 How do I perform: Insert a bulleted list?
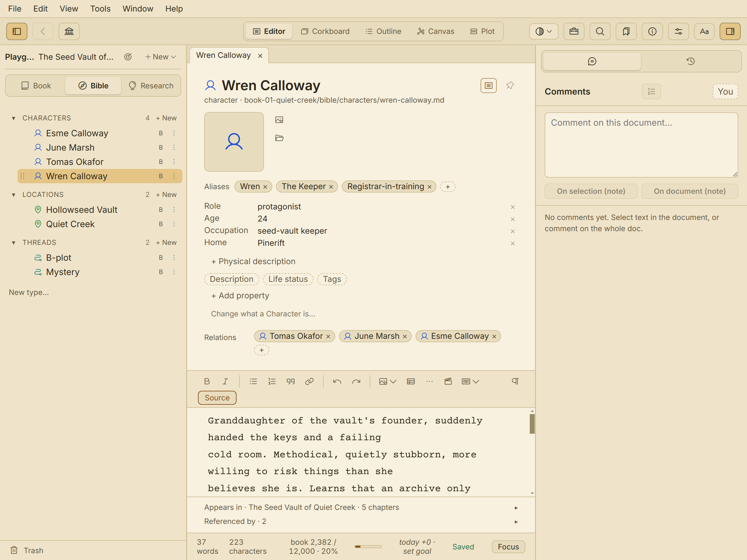253,381
